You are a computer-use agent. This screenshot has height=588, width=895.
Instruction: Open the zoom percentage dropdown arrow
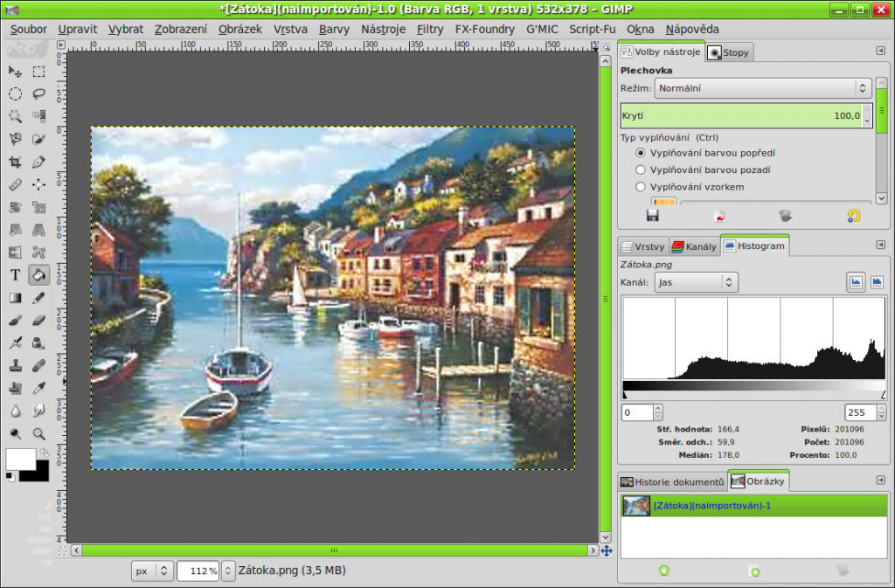pos(228,571)
